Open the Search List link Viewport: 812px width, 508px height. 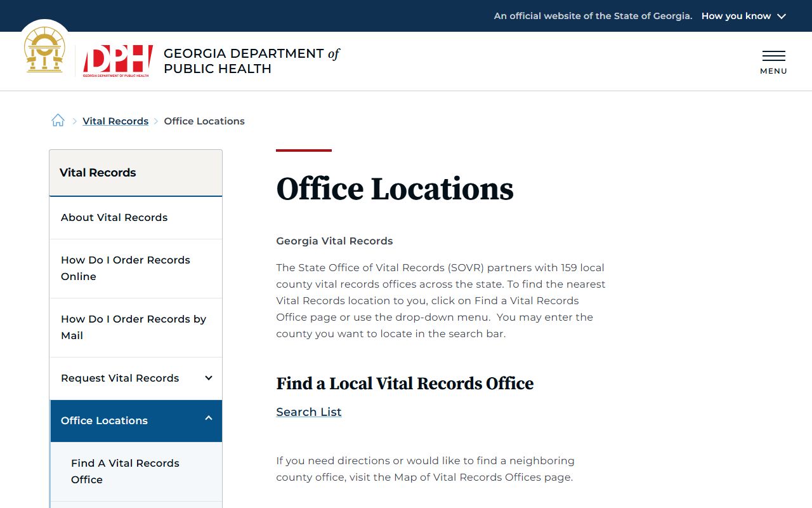[x=309, y=412]
